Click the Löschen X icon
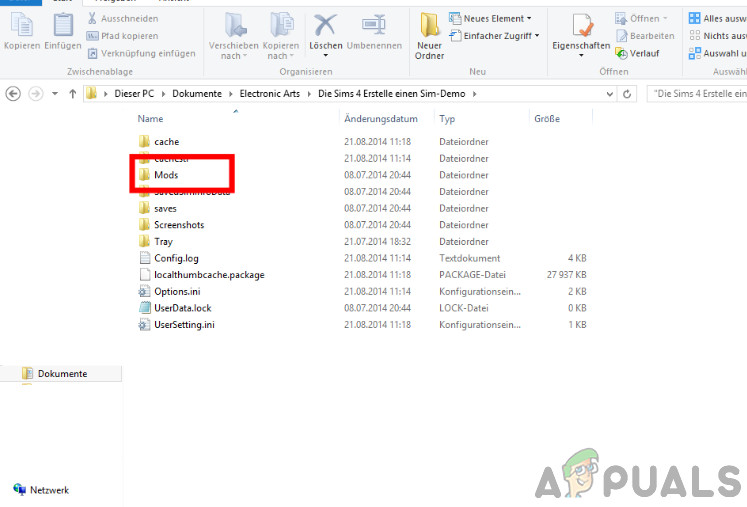The height and width of the screenshot is (507, 747). point(325,25)
